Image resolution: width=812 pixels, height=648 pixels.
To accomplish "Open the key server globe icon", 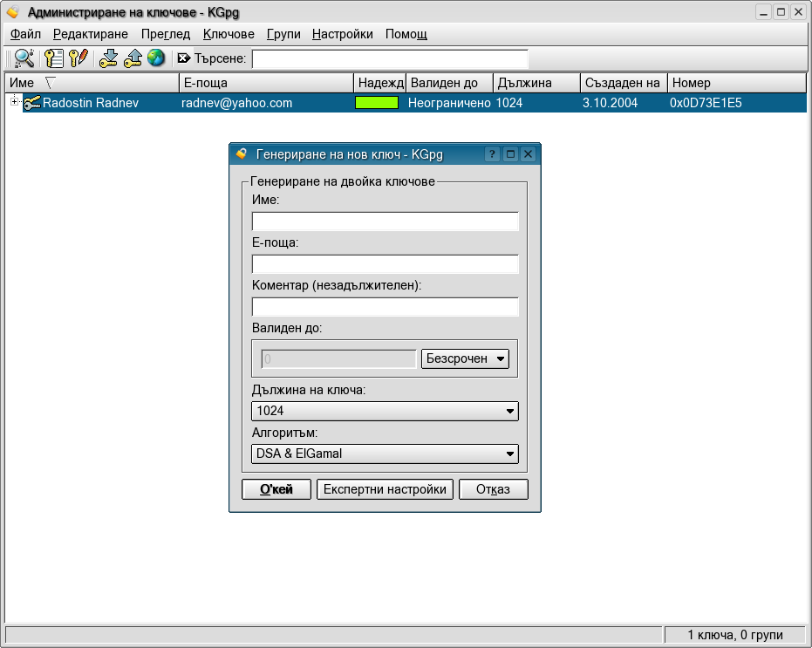I will (156, 58).
